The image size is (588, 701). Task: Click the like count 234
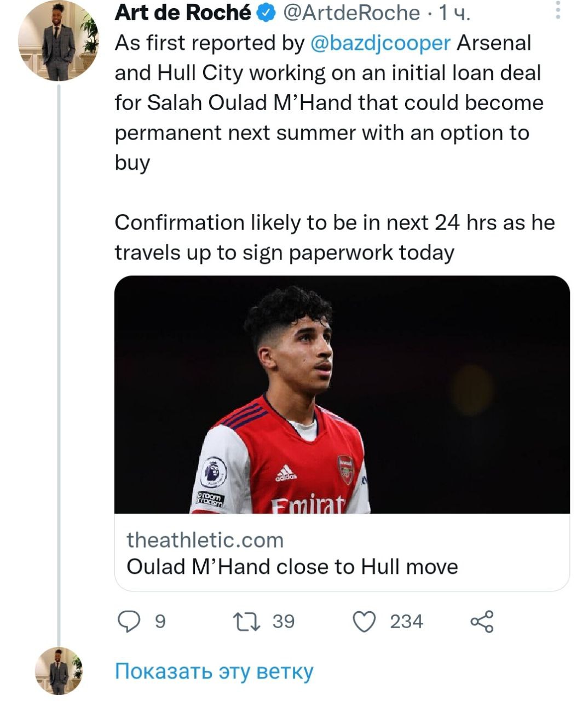406,622
